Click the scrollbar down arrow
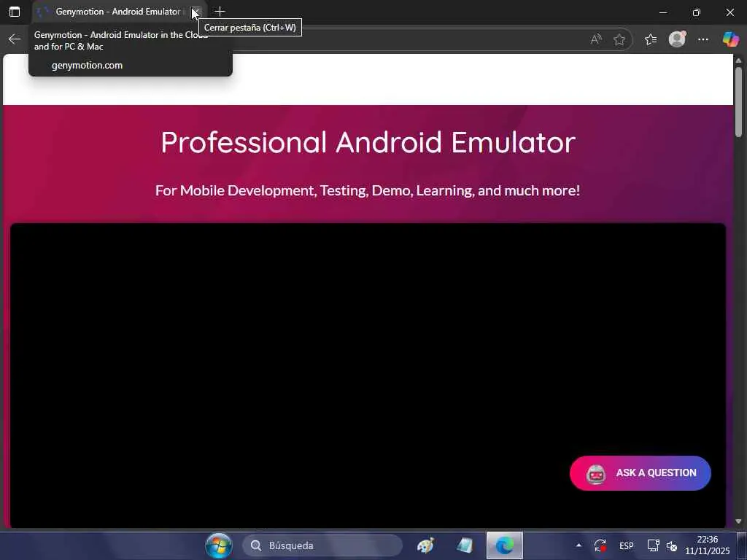The width and height of the screenshot is (747, 560). pyautogui.click(x=738, y=522)
